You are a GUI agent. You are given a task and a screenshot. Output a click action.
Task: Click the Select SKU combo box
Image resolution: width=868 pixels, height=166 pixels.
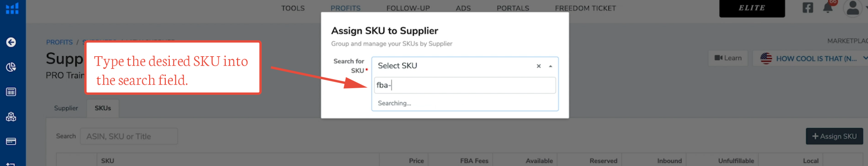click(x=454, y=66)
